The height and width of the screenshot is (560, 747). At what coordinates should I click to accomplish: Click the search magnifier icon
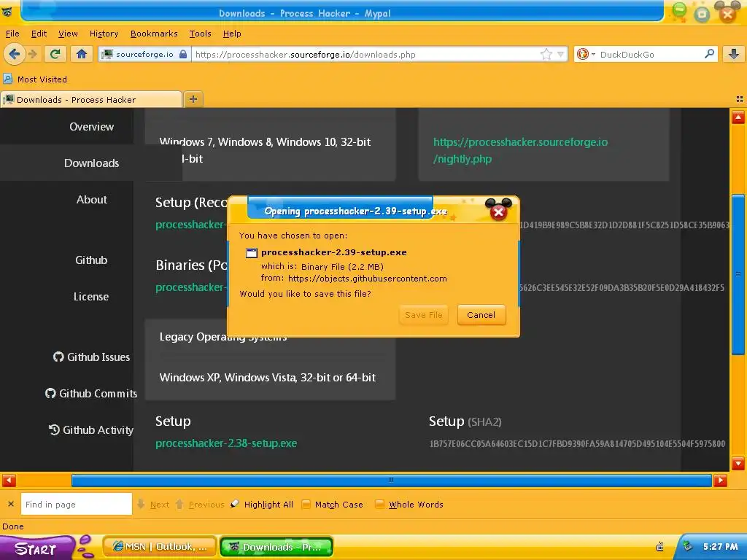(709, 54)
